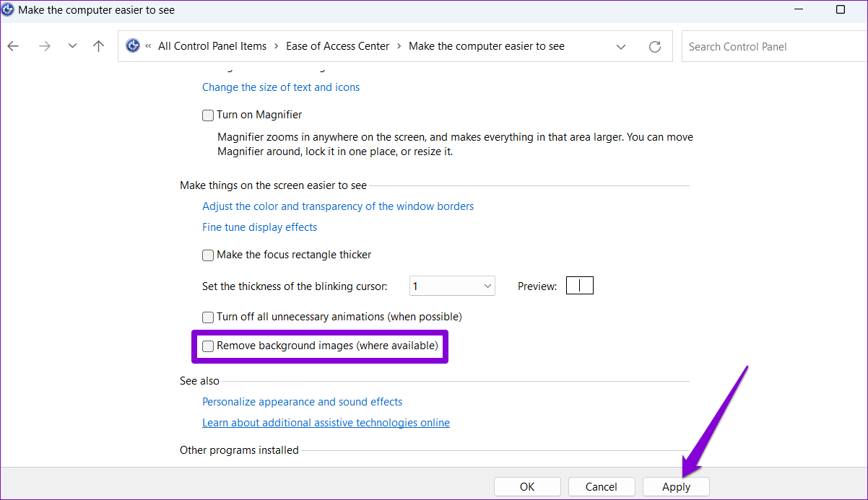868x500 pixels.
Task: Click the Control Panel address bar icon
Action: tap(132, 46)
